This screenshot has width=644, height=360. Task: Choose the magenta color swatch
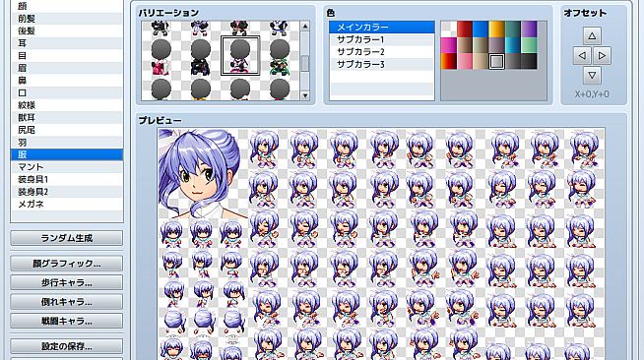point(448,45)
